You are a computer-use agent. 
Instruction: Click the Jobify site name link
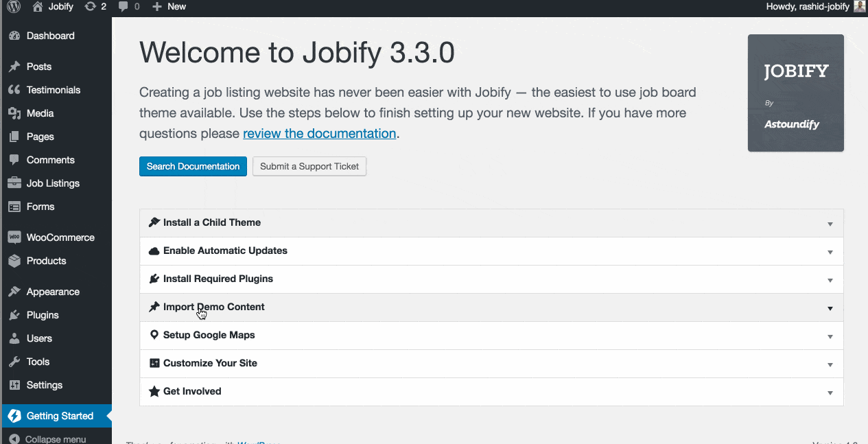point(61,6)
